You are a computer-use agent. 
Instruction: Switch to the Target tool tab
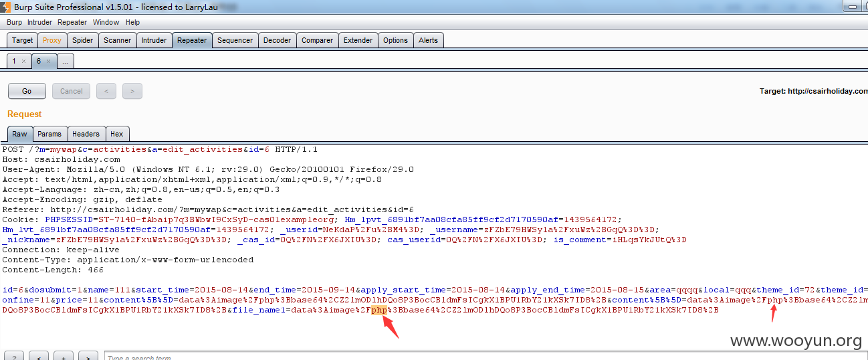(x=22, y=40)
